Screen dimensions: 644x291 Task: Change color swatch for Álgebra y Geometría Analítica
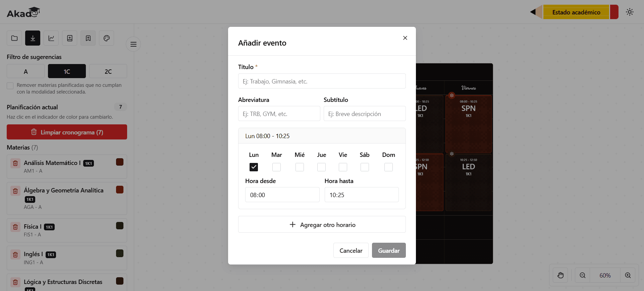click(120, 190)
